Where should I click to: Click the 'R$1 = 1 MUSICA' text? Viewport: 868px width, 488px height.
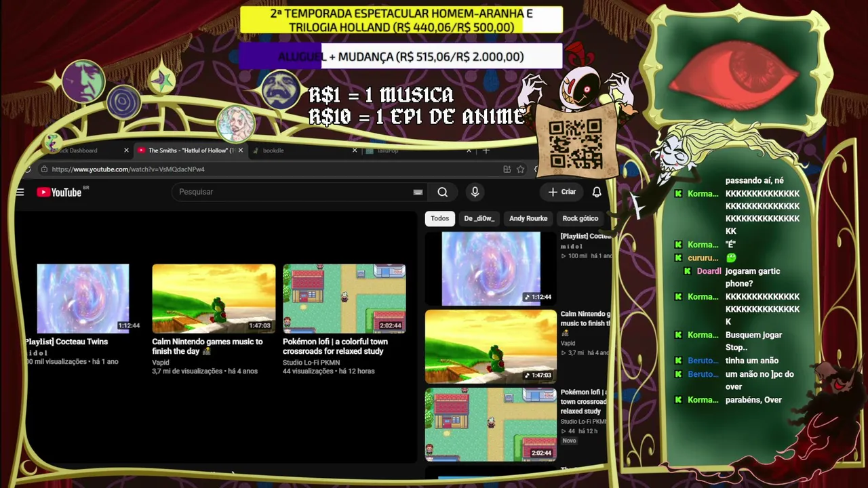[x=381, y=95]
